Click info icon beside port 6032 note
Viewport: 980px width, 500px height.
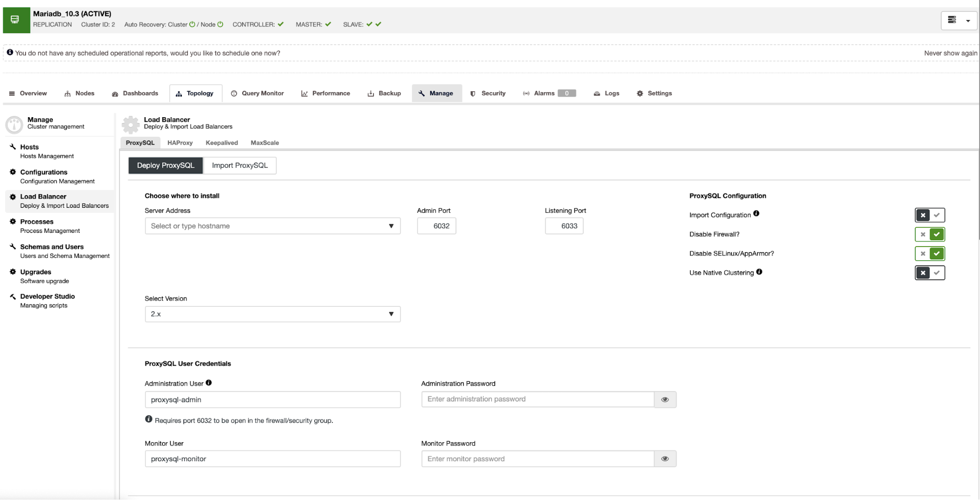coord(149,419)
